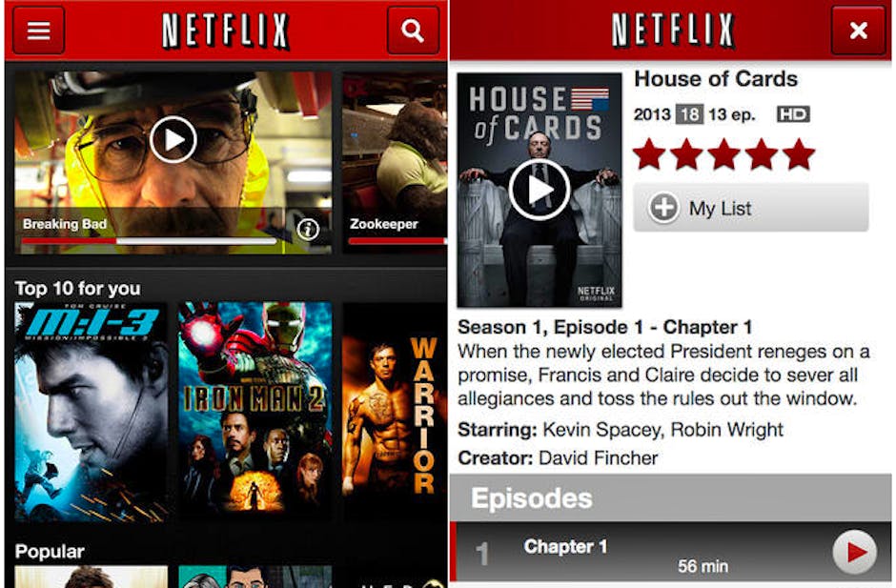Image resolution: width=896 pixels, height=588 pixels.
Task: Play Chapter 1 with red arrow button
Action: click(854, 552)
